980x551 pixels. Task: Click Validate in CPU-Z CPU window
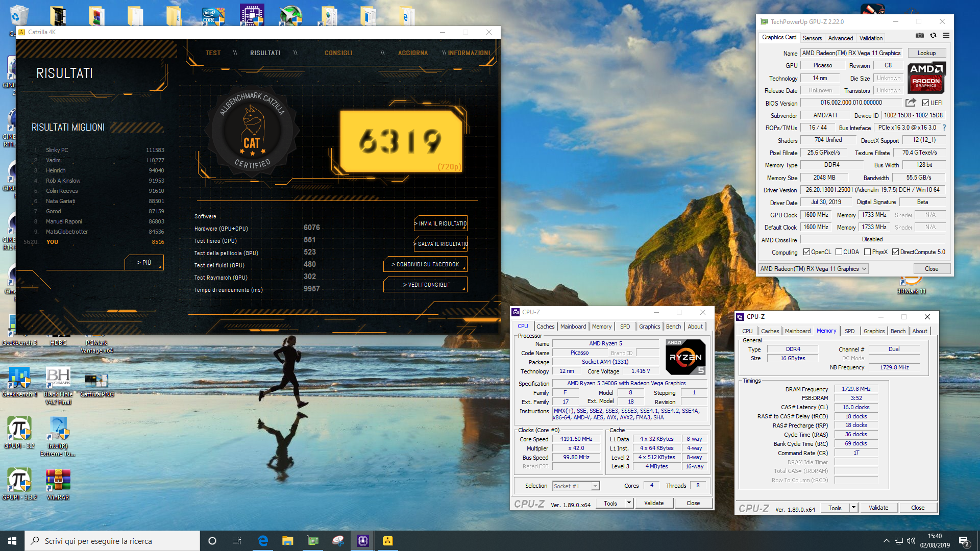654,503
